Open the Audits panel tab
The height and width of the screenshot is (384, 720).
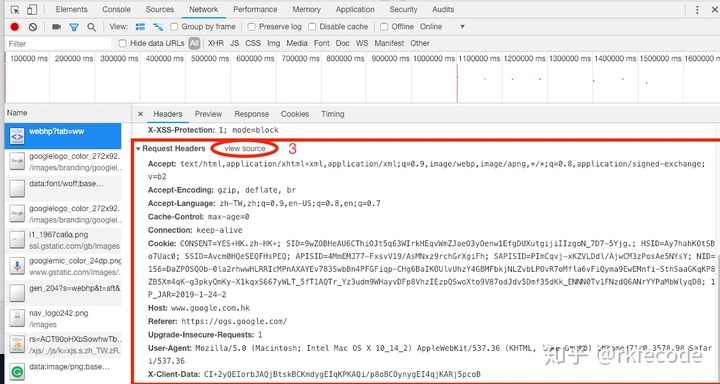coord(443,10)
